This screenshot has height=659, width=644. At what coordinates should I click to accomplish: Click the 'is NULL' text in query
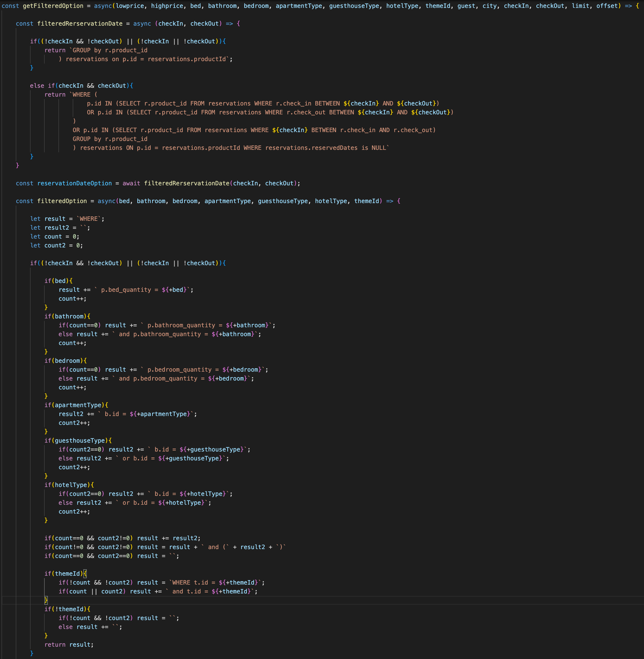coord(374,148)
